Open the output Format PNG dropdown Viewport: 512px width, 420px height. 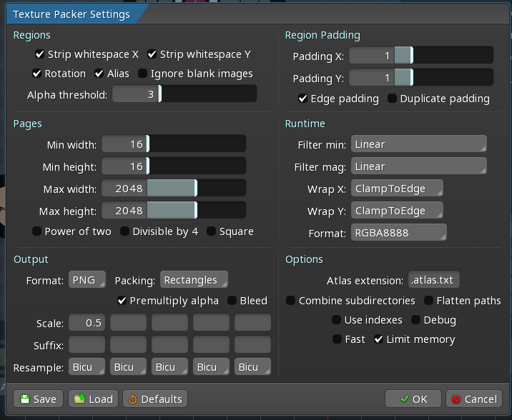tap(87, 279)
